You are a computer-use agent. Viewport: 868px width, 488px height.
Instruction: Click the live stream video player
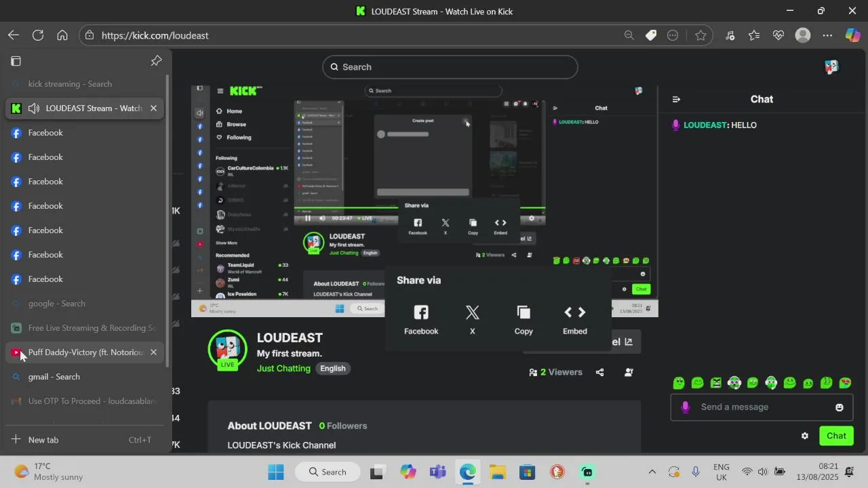point(425,201)
